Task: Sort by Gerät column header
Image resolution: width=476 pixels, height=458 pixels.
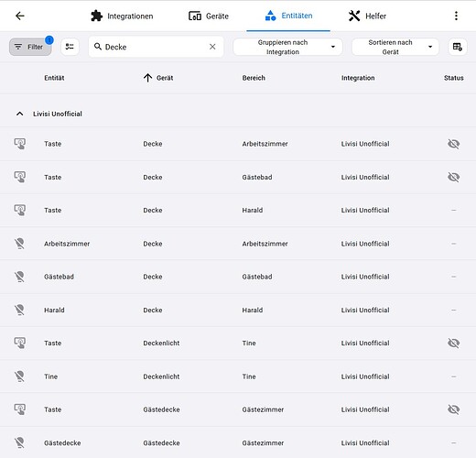Action: tap(165, 78)
